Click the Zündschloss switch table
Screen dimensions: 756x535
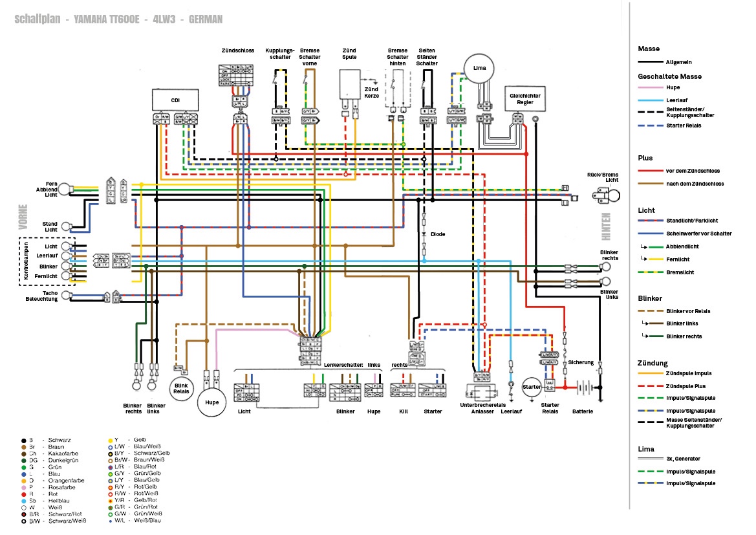click(236, 75)
